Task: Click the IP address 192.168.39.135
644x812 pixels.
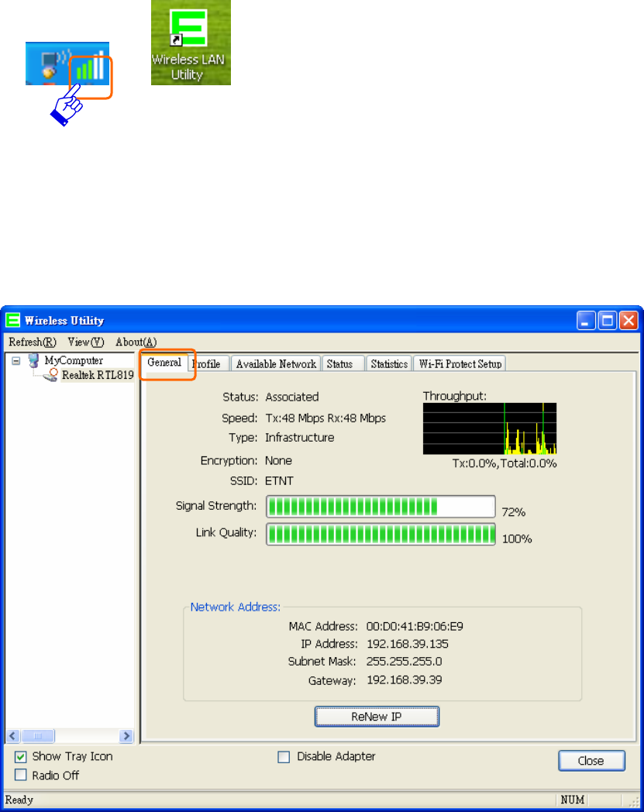Action: pos(408,644)
